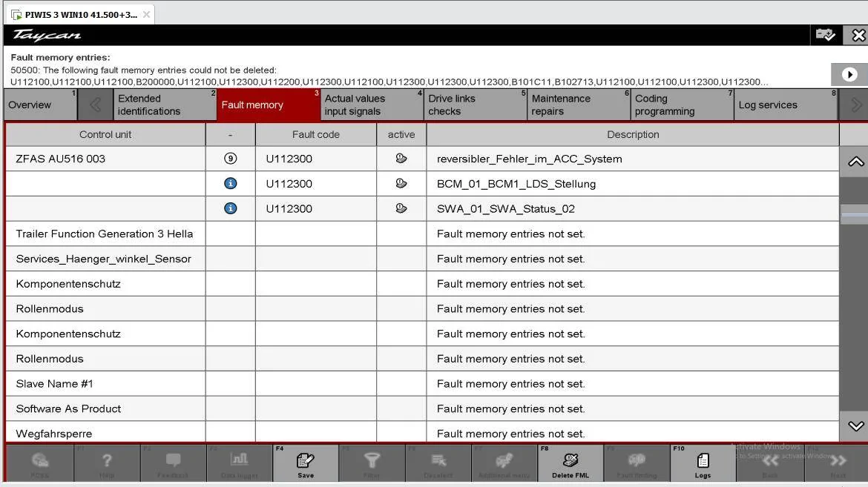Click the scroll down chevron on table
Screen dimensions: 868x487
coord(855,426)
